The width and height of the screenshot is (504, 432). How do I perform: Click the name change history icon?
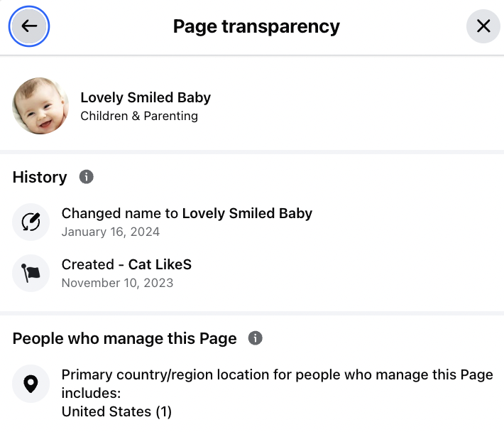tap(31, 222)
